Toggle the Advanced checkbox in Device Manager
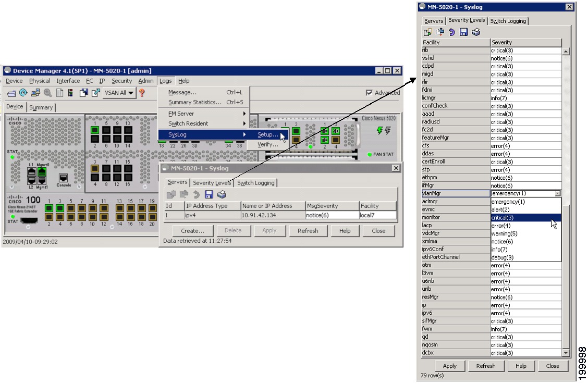588x384 pixels. click(x=370, y=93)
